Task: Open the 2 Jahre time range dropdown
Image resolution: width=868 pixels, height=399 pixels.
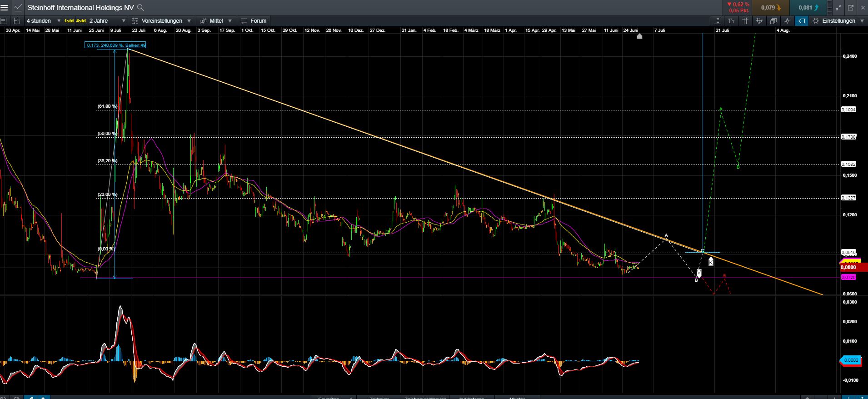Action: coord(107,21)
